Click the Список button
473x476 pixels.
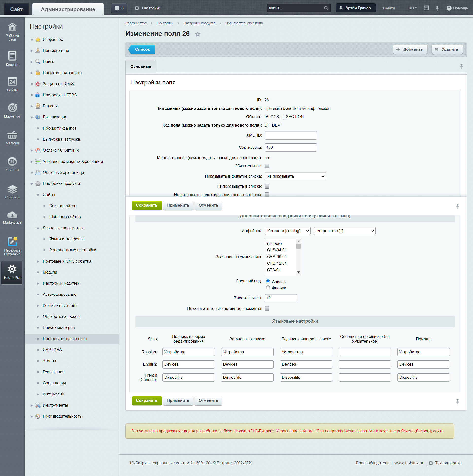pyautogui.click(x=142, y=49)
